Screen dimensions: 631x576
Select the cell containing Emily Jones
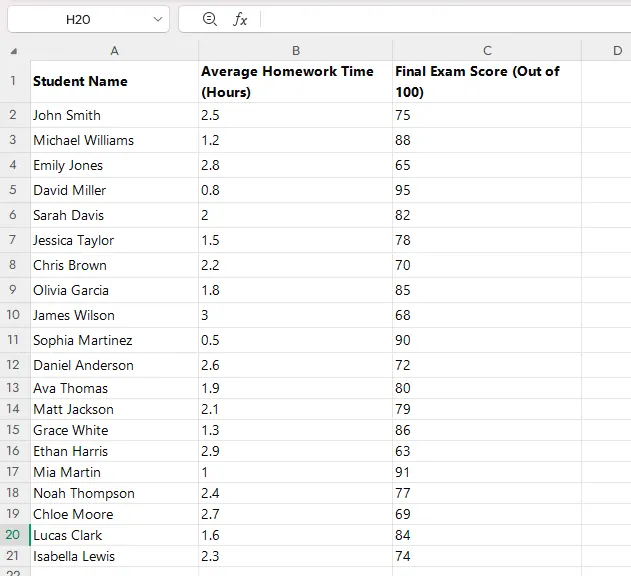coord(114,165)
